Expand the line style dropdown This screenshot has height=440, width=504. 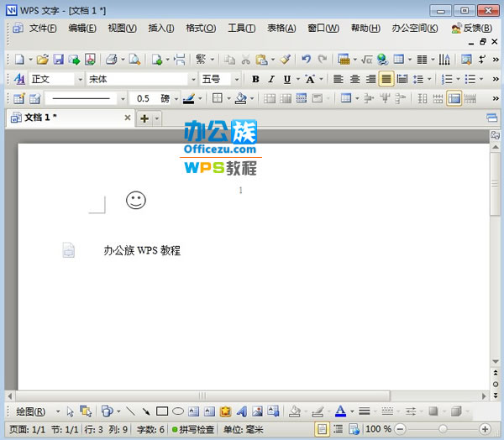[x=123, y=99]
